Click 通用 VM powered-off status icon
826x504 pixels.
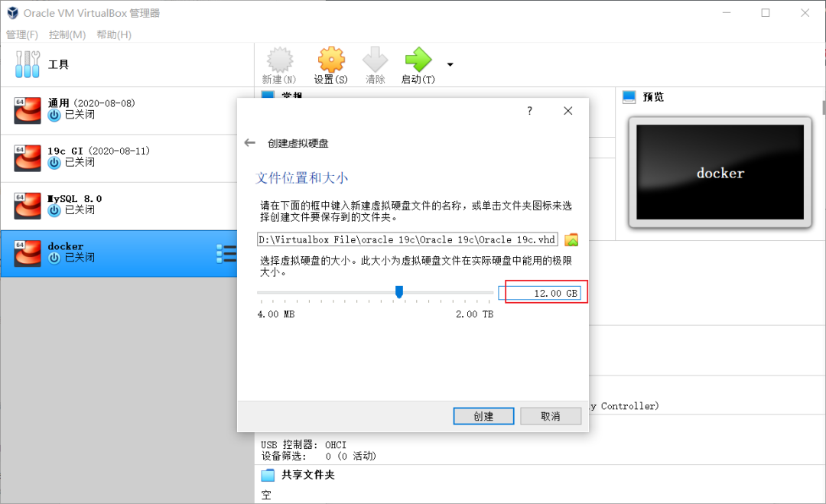click(54, 115)
